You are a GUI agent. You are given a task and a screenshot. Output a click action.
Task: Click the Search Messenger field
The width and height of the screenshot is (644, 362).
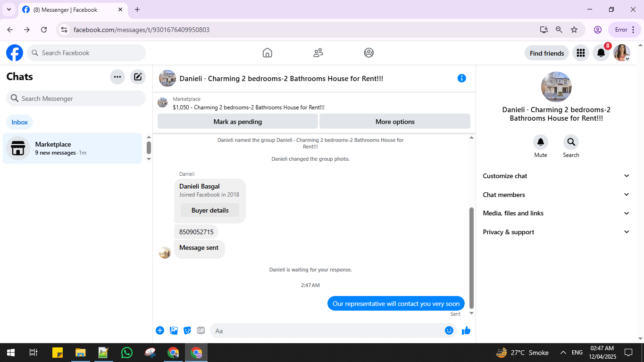click(76, 99)
